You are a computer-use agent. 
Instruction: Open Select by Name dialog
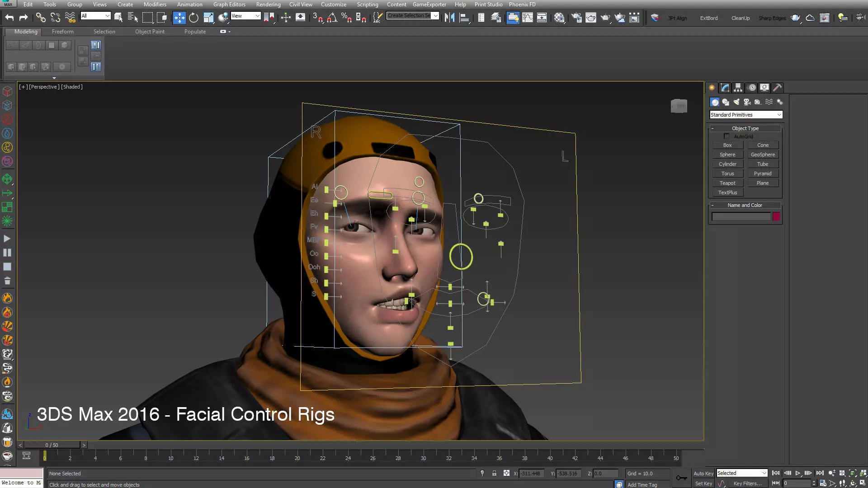[133, 18]
